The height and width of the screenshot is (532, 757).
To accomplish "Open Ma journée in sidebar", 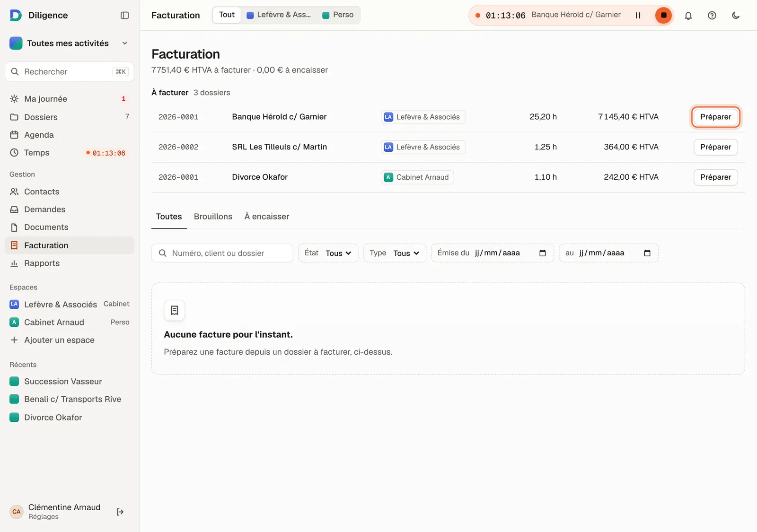I will tap(69, 99).
